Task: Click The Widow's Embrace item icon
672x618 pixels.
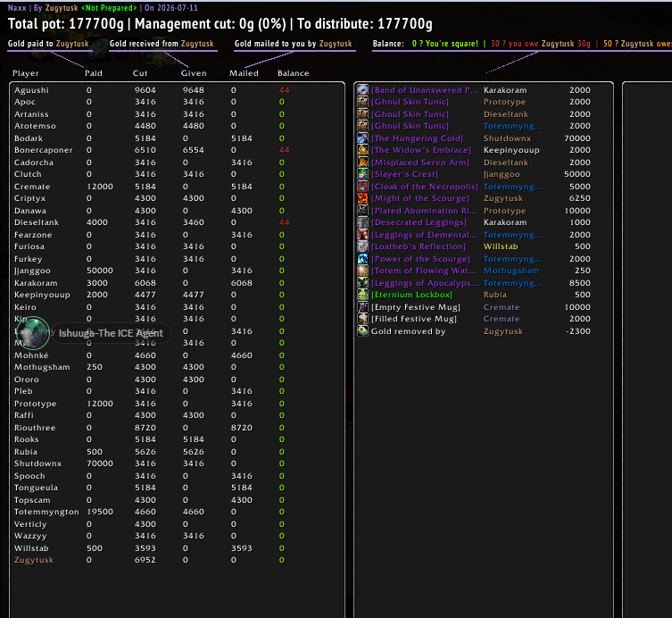Action: pos(363,150)
